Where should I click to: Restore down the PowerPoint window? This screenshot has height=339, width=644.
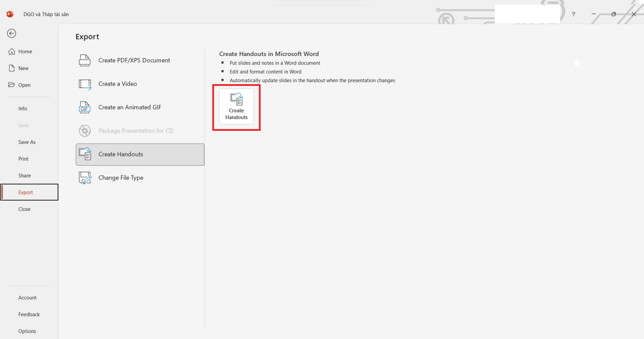point(613,14)
